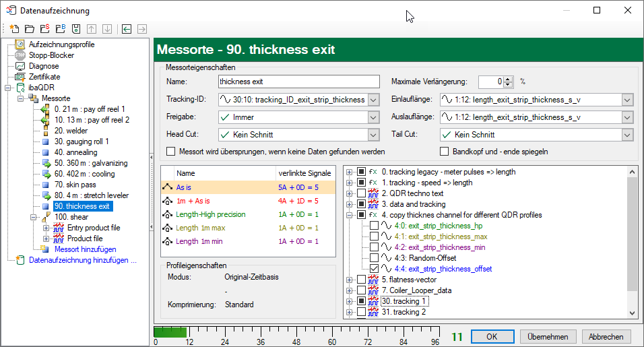Check signal 4:0 exit_strip_thickness_hp
644x347 pixels.
(374, 226)
